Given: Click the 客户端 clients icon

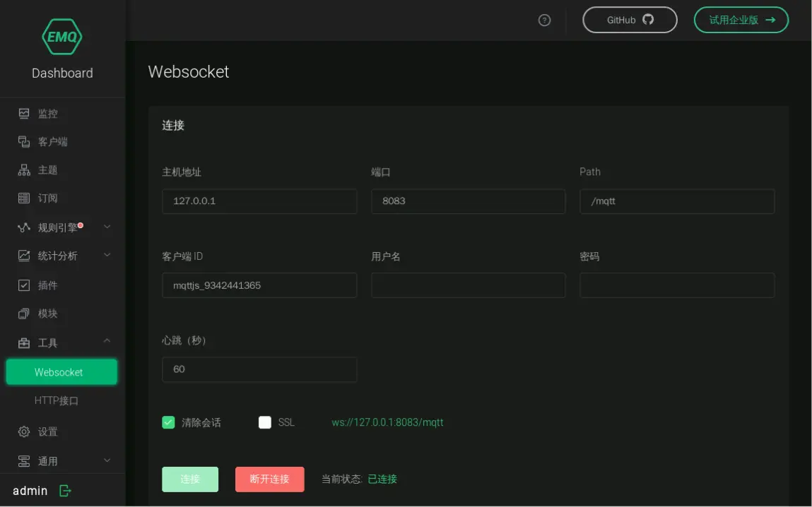Looking at the screenshot, I should pos(24,142).
